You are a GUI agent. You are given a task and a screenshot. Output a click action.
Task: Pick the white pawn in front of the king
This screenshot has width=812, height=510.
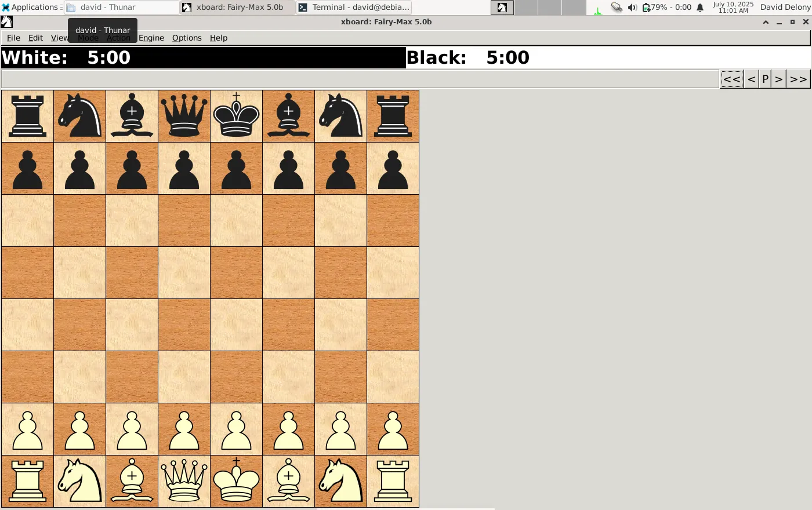236,429
